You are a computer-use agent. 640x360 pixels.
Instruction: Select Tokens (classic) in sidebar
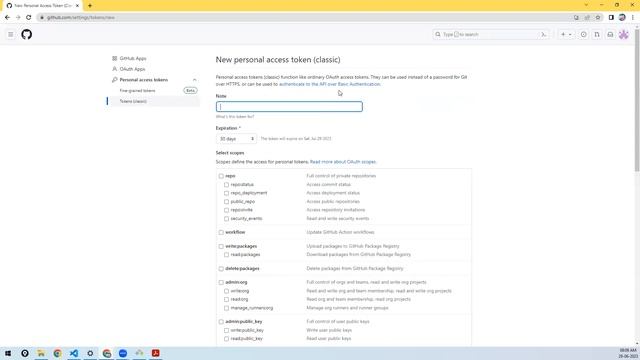click(x=133, y=101)
